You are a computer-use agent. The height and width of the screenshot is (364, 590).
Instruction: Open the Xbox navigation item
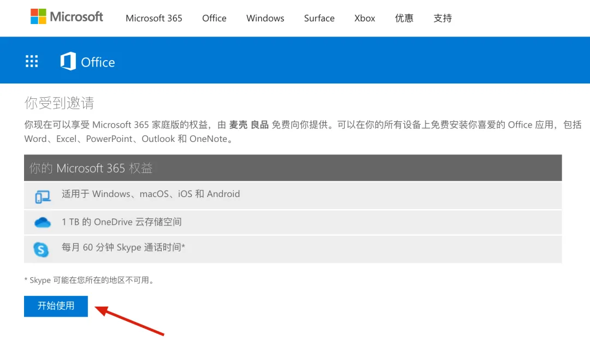[364, 18]
